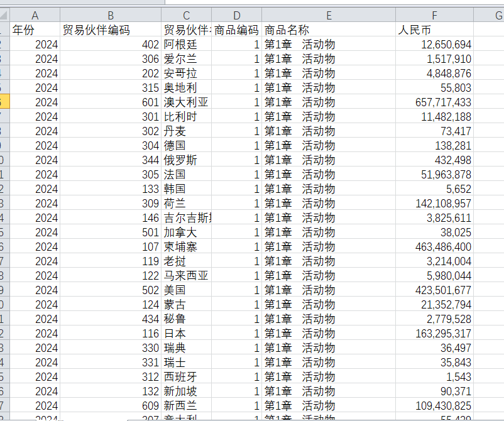Click the amount 2,779,528
The height and width of the screenshot is (421, 504).
tap(434, 319)
